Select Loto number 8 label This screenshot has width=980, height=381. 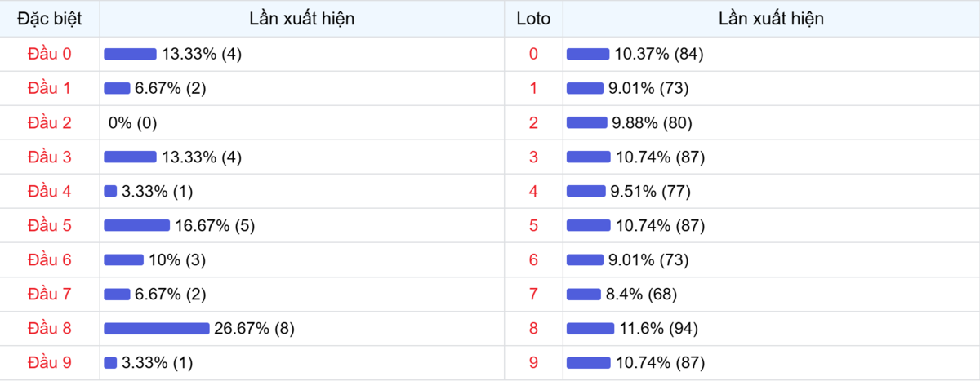[x=533, y=328]
